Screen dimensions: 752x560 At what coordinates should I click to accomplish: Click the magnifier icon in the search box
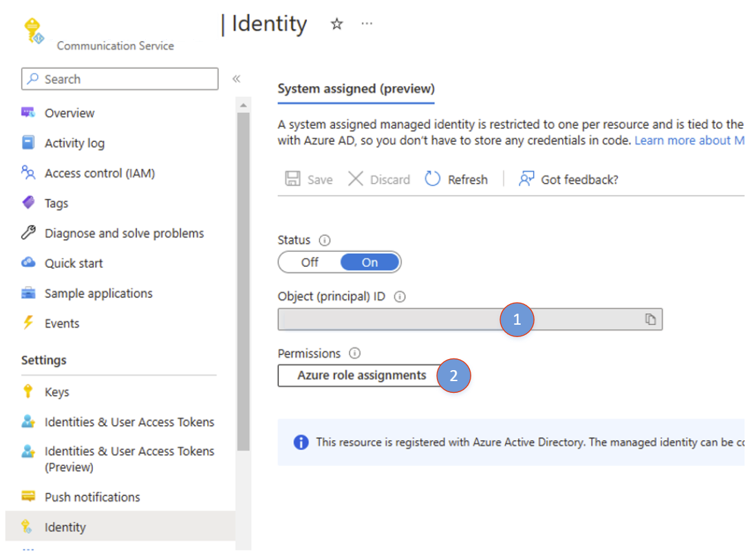click(32, 78)
